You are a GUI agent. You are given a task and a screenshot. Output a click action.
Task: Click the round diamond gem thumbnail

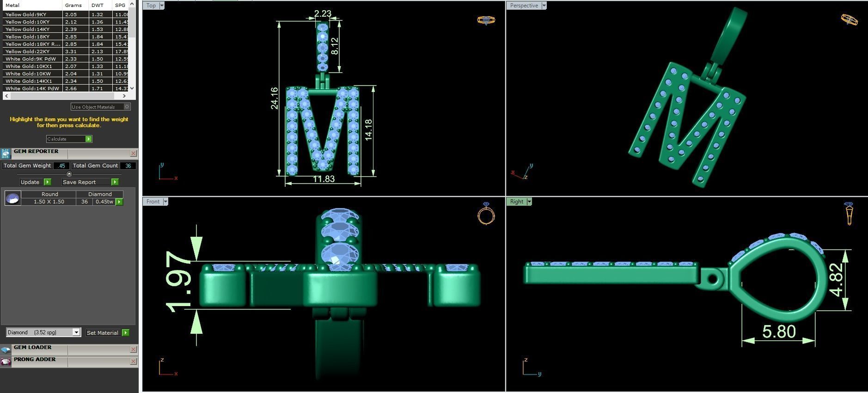13,198
